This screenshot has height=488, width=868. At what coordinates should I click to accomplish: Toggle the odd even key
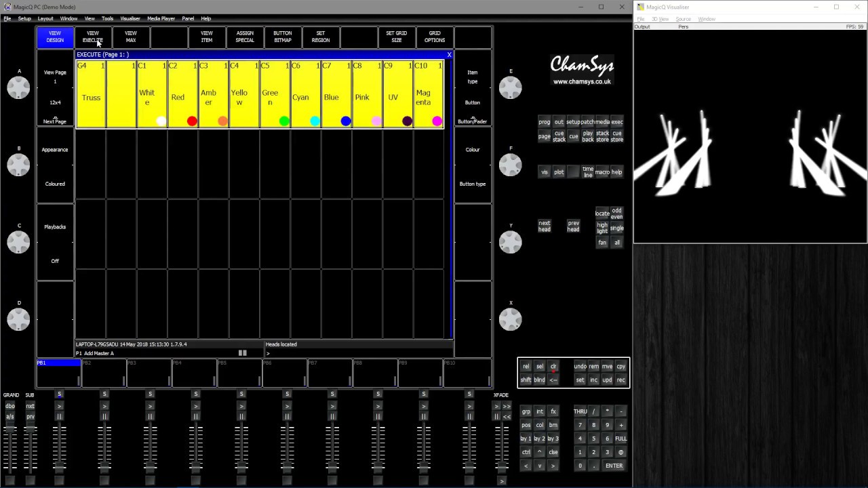(616, 213)
